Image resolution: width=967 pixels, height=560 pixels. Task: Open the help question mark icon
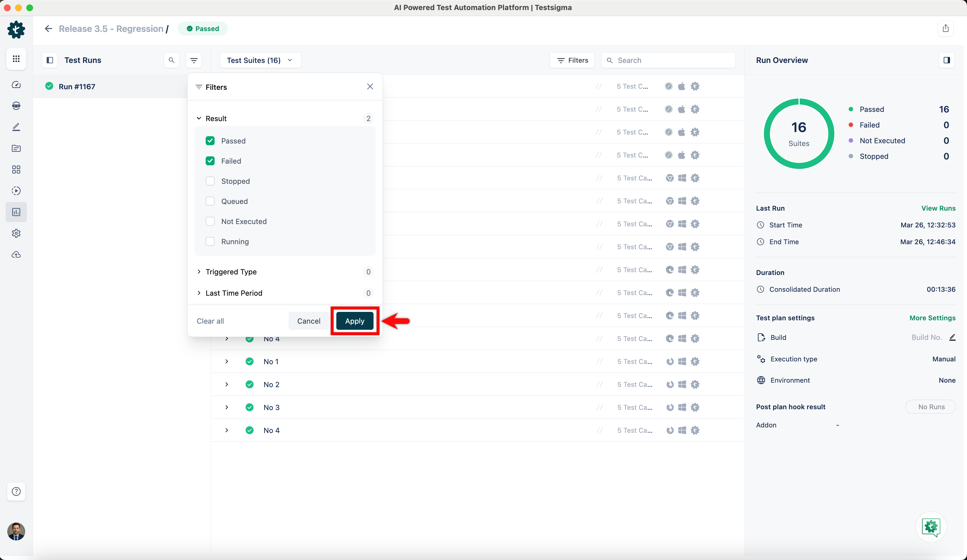16,491
